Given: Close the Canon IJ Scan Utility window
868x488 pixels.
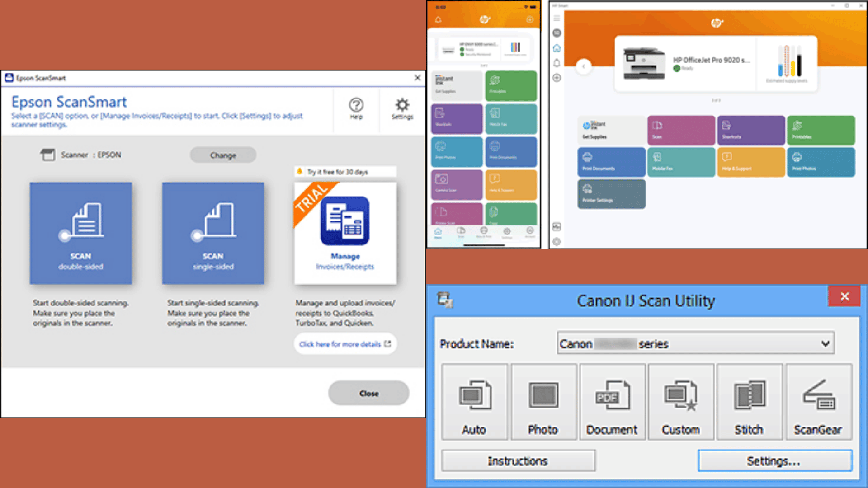Looking at the screenshot, I should point(844,296).
